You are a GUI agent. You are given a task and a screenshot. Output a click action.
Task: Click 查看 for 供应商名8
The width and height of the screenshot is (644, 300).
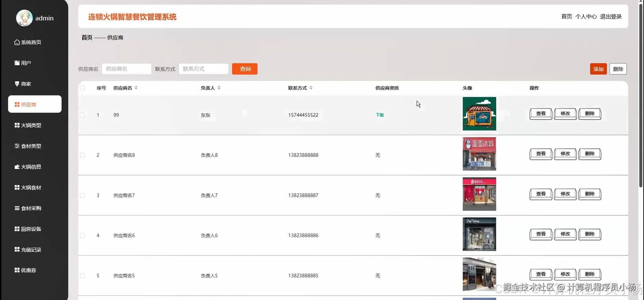click(x=541, y=154)
